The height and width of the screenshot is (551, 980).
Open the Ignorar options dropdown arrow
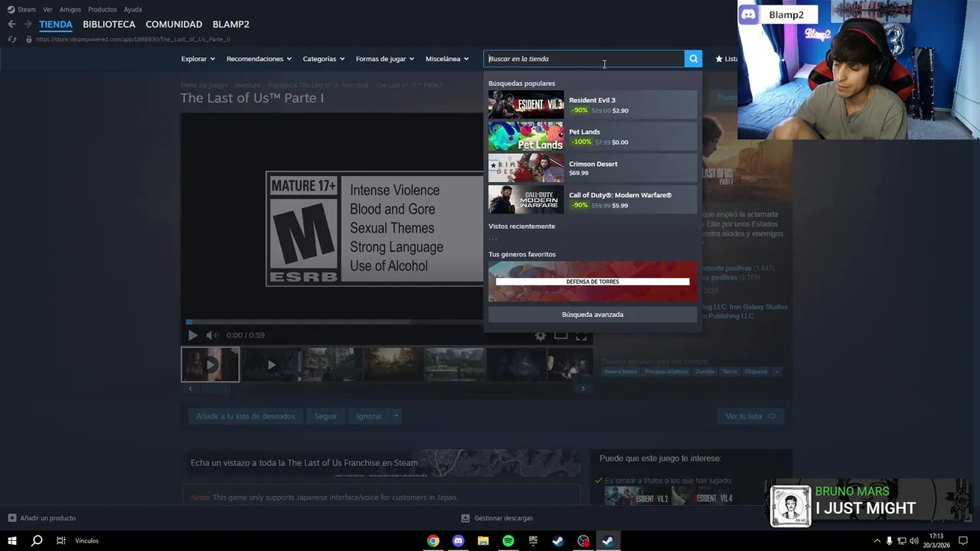point(396,416)
